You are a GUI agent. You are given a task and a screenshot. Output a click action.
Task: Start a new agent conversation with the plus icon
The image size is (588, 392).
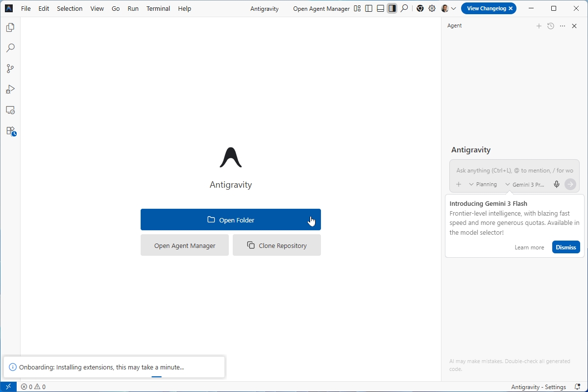(539, 26)
